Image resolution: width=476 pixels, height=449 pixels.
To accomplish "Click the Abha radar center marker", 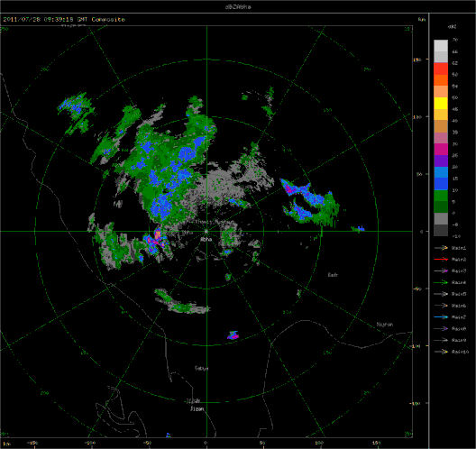I will (206, 232).
